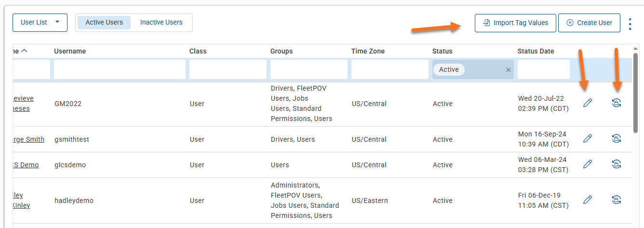Click scrollbar up arrow

[636, 48]
